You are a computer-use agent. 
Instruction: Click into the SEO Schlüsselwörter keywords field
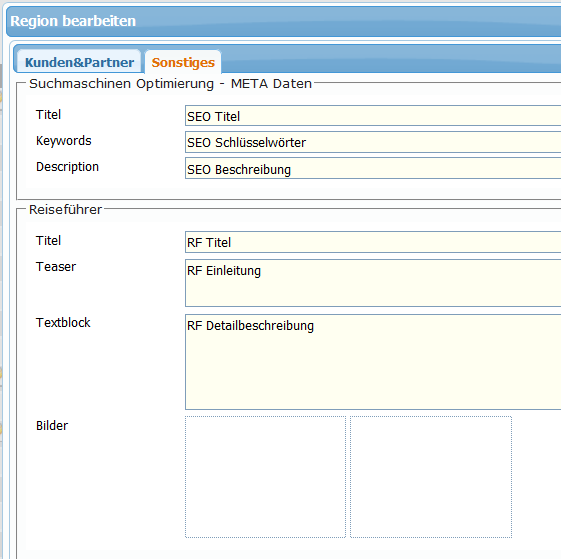pos(373,142)
